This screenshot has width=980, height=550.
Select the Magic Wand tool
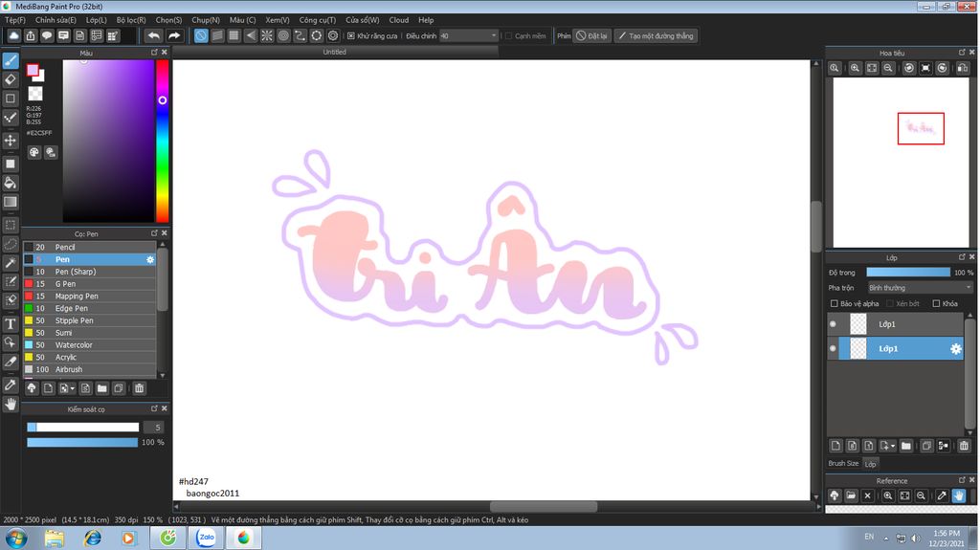click(x=11, y=262)
